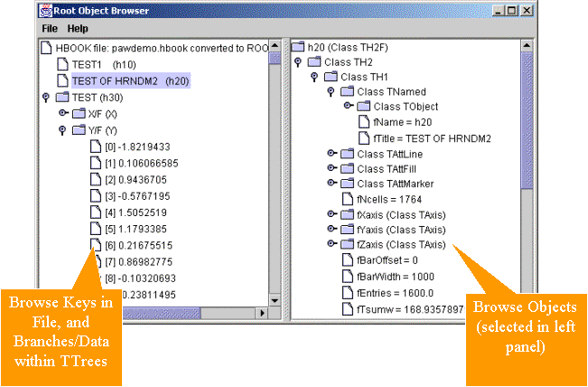Open the Help menu

(x=78, y=28)
